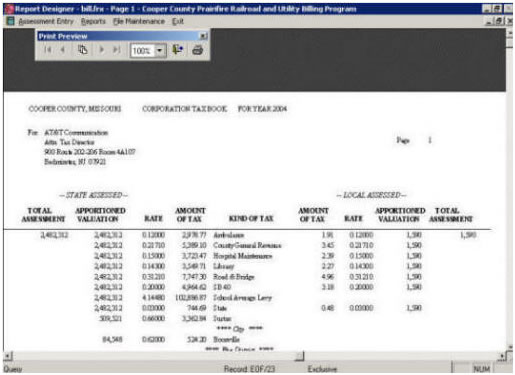
Task: Click the horizontal scrollbar thumb
Action: [299, 356]
